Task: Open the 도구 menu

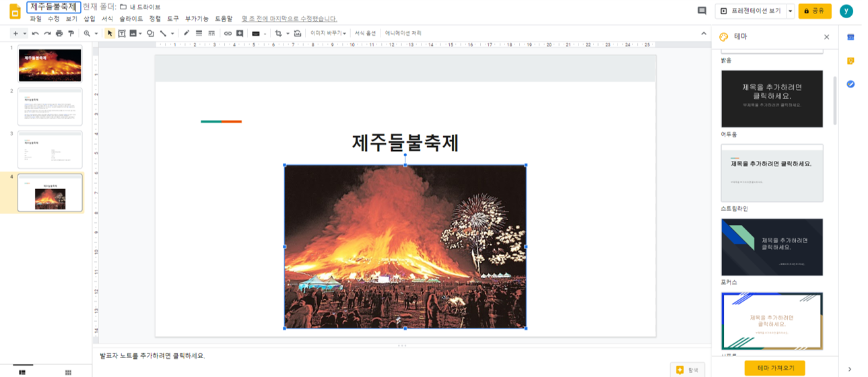Action: [173, 19]
